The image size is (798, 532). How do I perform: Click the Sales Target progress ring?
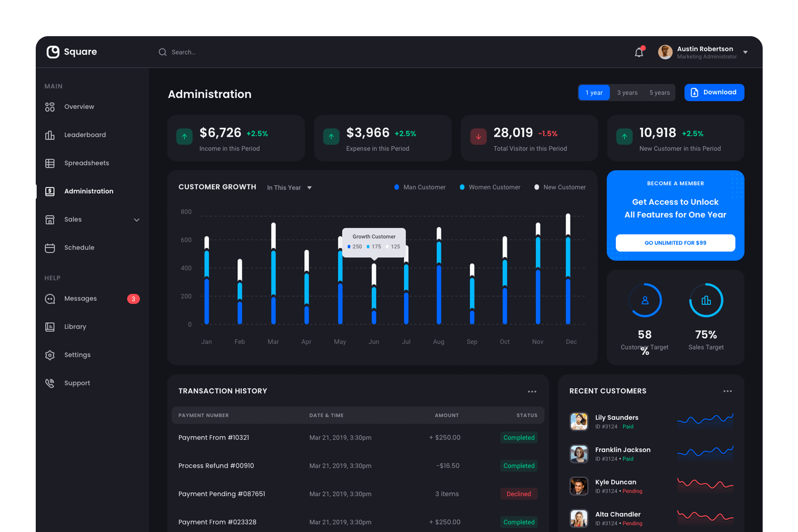click(706, 300)
